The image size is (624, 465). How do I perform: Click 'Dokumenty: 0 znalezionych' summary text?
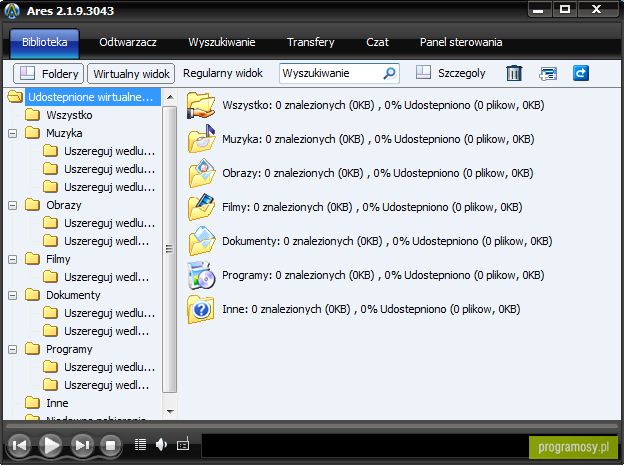tap(387, 241)
